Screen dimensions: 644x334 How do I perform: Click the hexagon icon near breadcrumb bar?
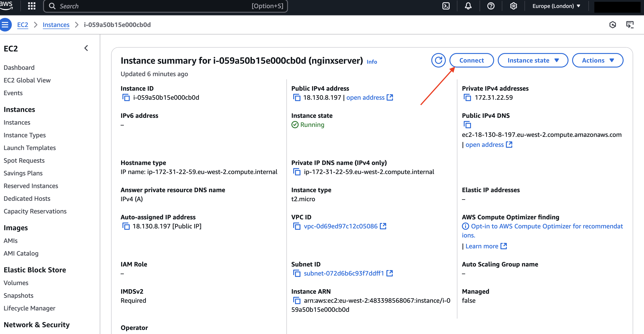[x=612, y=25]
